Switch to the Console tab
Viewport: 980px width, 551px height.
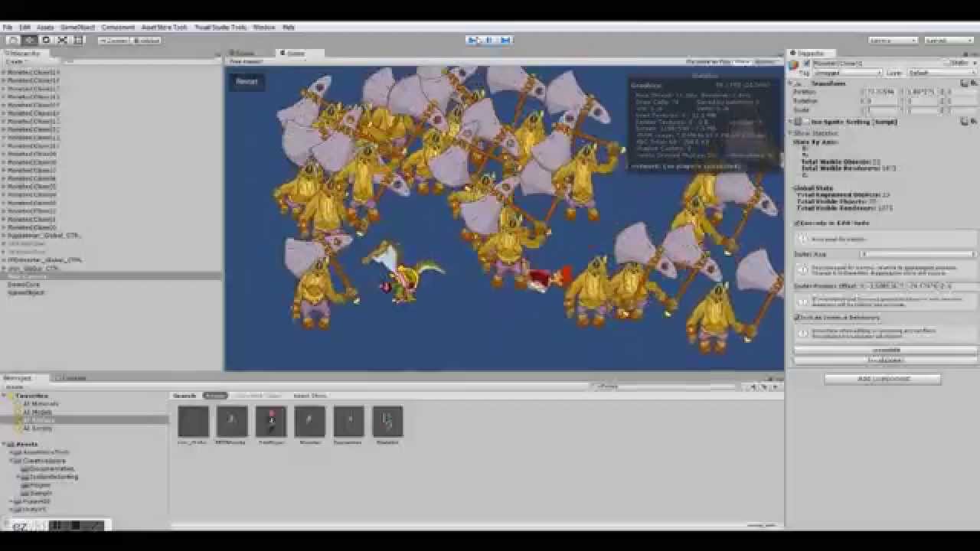[x=73, y=378]
